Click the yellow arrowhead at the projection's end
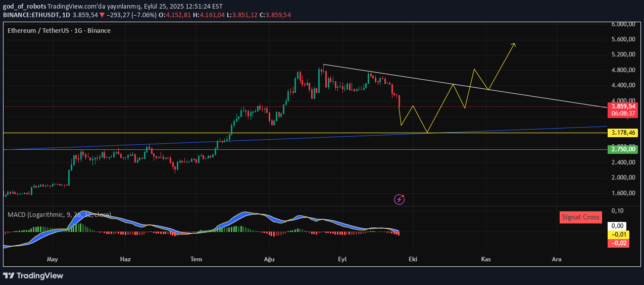This screenshot has height=285, width=644. point(514,45)
